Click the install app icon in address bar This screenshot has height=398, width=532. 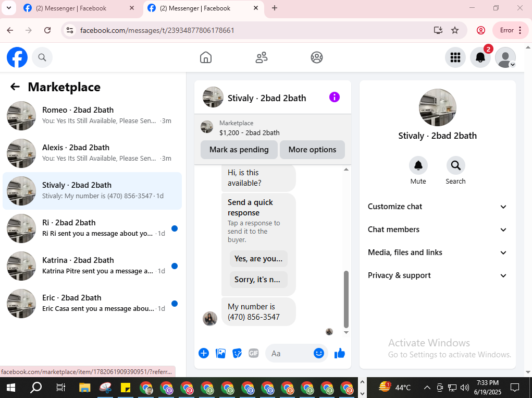pos(438,30)
